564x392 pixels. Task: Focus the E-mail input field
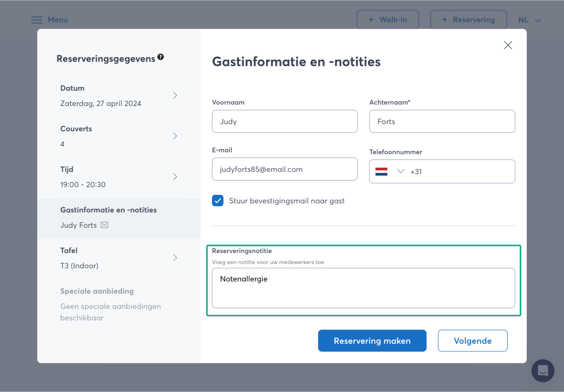click(x=284, y=169)
